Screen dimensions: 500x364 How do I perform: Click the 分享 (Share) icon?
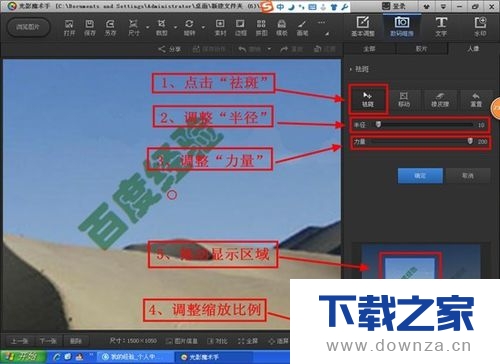tap(169, 49)
